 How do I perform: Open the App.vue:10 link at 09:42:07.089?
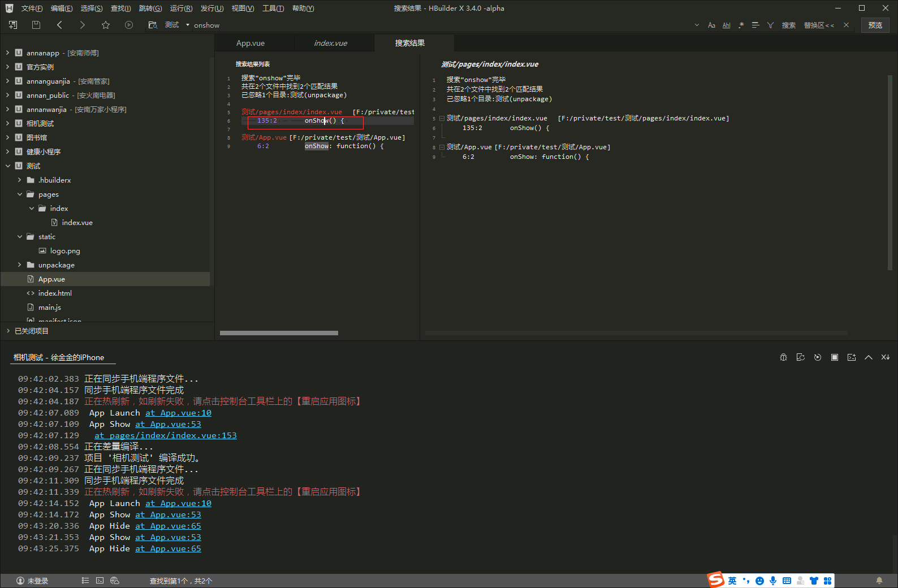point(178,413)
